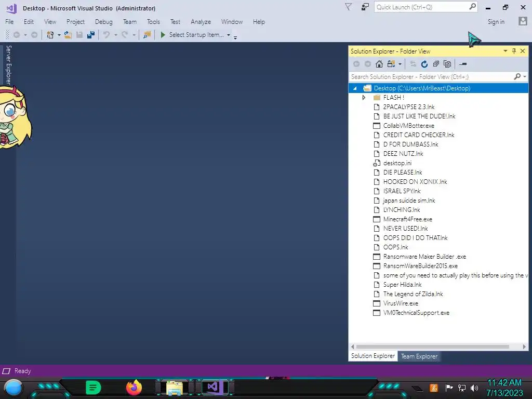
Task: Click the volume speaker tray icon
Action: pyautogui.click(x=474, y=388)
